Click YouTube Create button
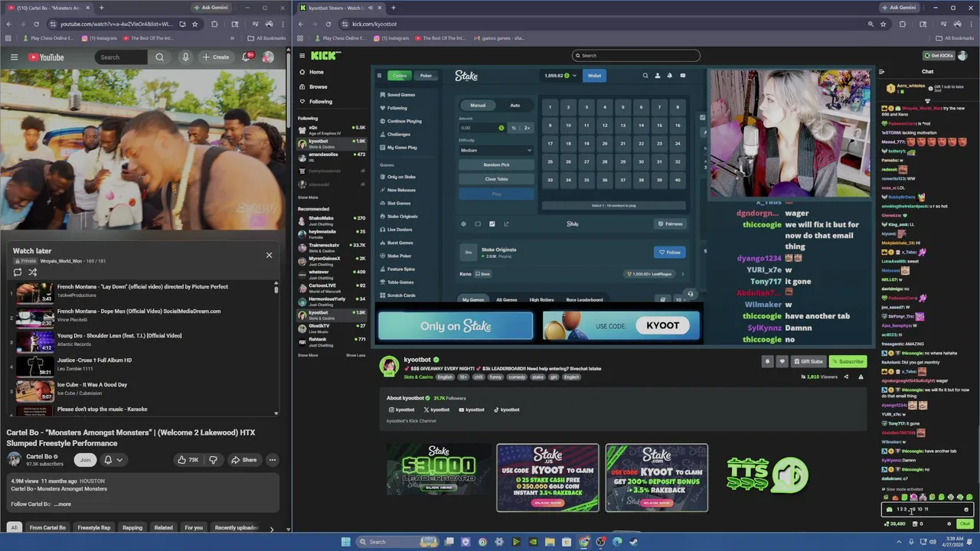This screenshot has width=980, height=551. click(x=215, y=57)
